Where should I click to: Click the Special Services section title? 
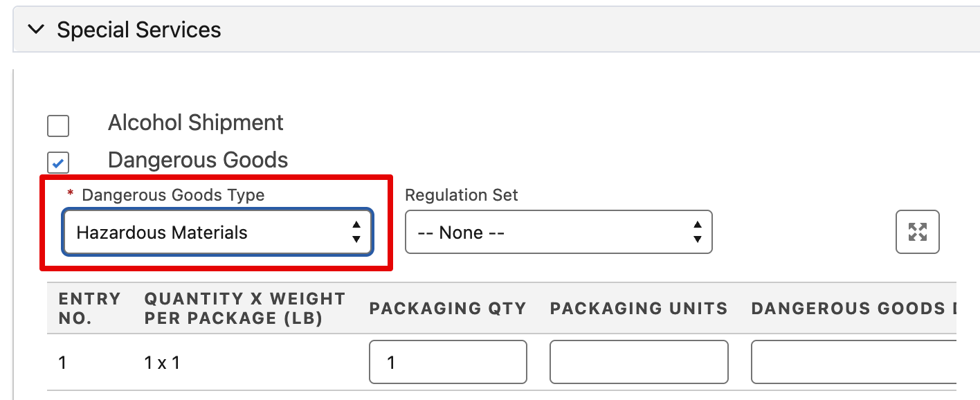coord(139,30)
